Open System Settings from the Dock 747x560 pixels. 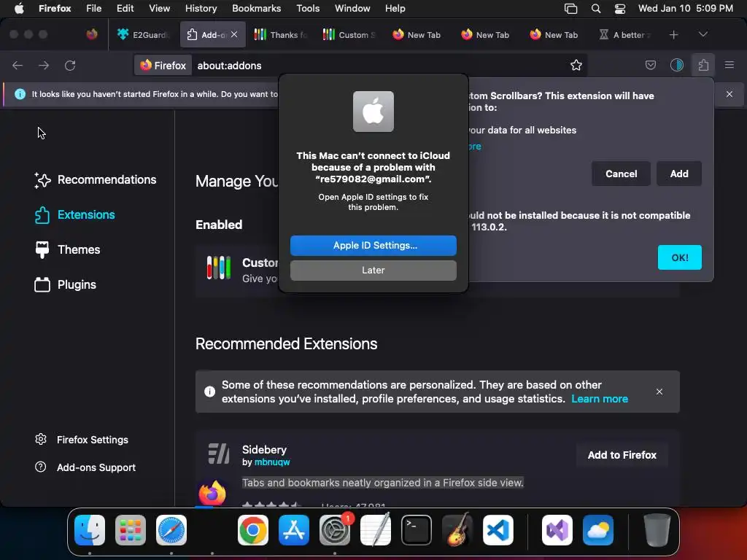click(334, 530)
